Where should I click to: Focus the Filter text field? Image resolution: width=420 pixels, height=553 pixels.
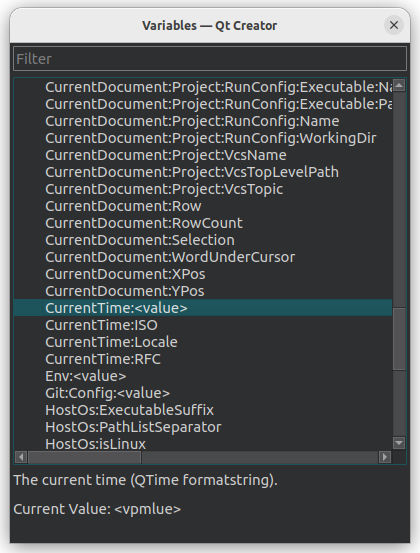210,59
